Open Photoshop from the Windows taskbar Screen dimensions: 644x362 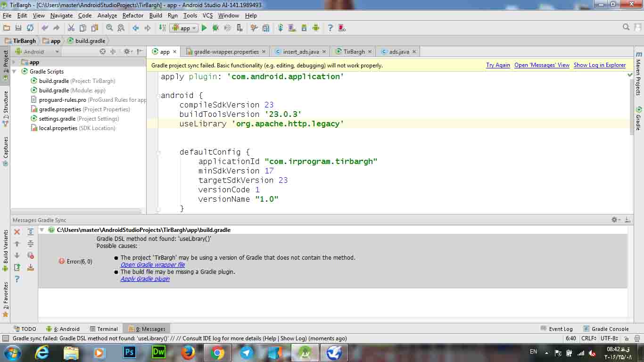point(129,352)
